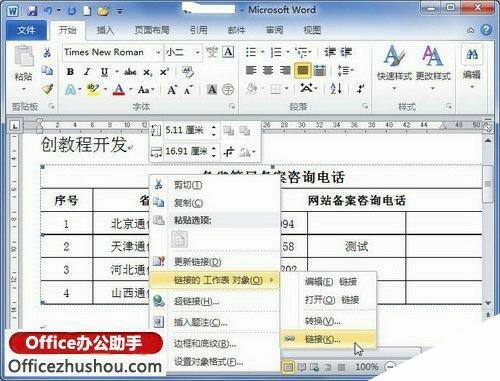The width and height of the screenshot is (500, 381).
Task: Open Word Help question mark
Action: [486, 30]
